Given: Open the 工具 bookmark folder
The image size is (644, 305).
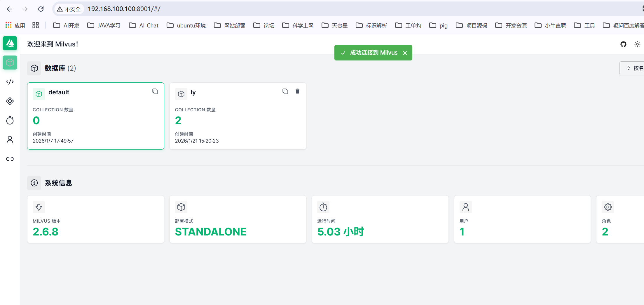Looking at the screenshot, I should [x=584, y=25].
